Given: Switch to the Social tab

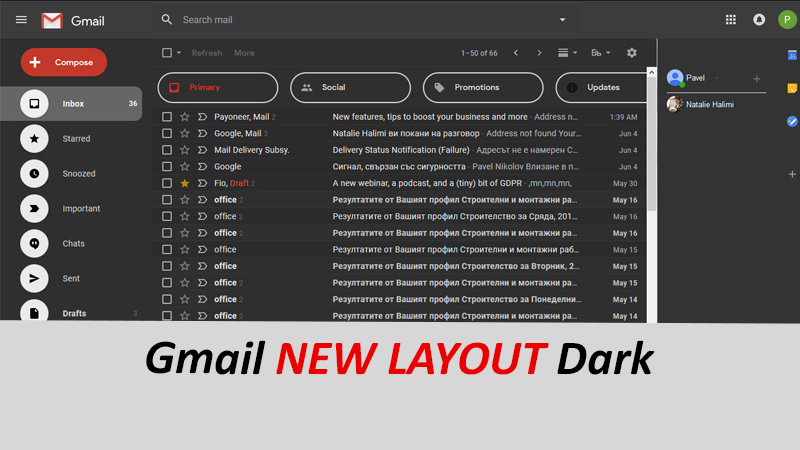Looking at the screenshot, I should coord(351,87).
